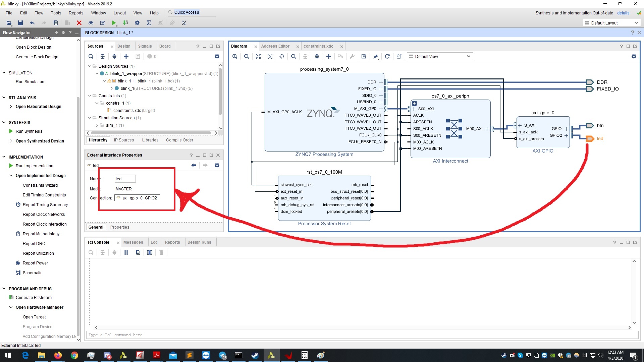Expand blink_1(STRUCTURE) tree node
The image size is (644, 362).
pyautogui.click(x=112, y=88)
